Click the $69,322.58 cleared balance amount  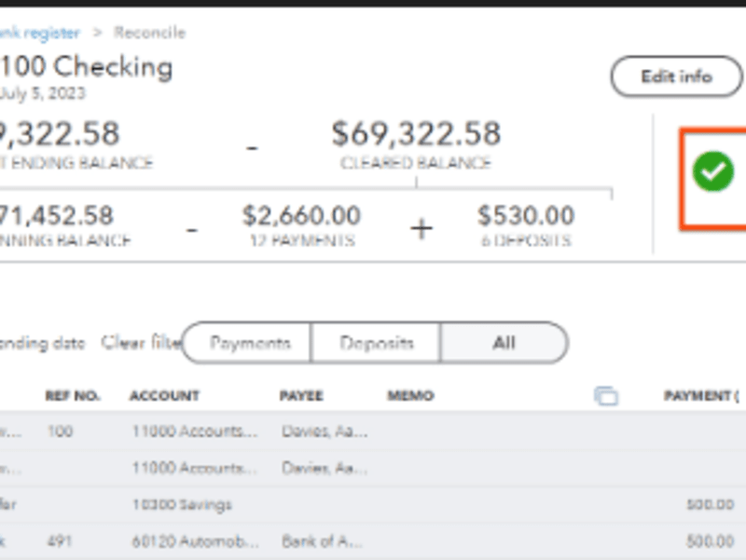tap(416, 133)
